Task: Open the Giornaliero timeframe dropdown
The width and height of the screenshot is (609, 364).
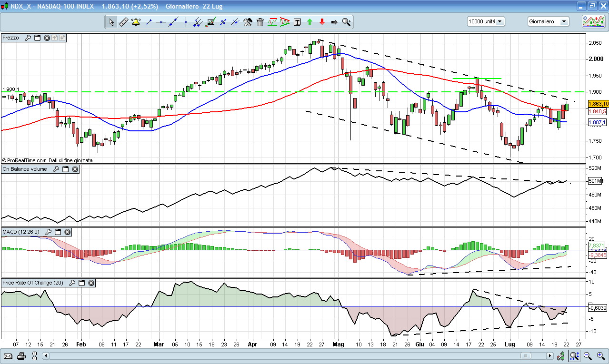Action: (x=549, y=21)
